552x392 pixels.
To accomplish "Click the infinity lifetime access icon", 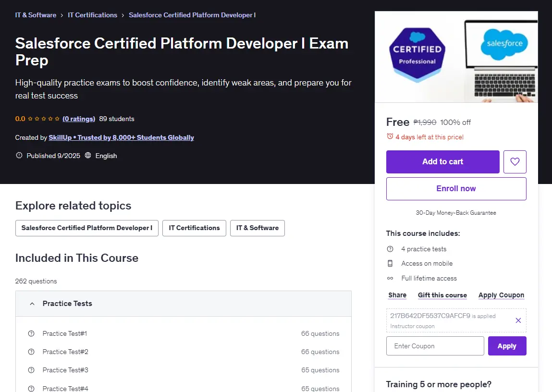I will [x=390, y=278].
